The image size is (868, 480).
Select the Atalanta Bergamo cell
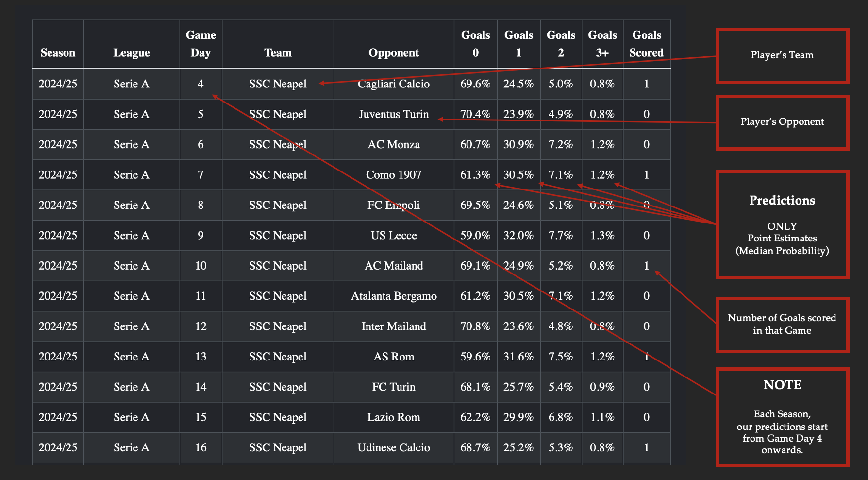click(393, 296)
